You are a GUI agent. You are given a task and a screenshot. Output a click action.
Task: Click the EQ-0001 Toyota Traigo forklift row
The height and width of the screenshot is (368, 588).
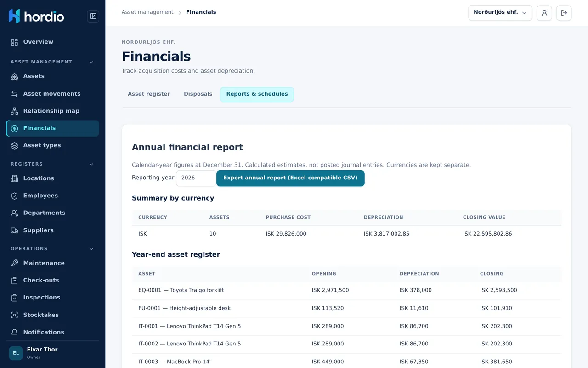[x=346, y=291]
